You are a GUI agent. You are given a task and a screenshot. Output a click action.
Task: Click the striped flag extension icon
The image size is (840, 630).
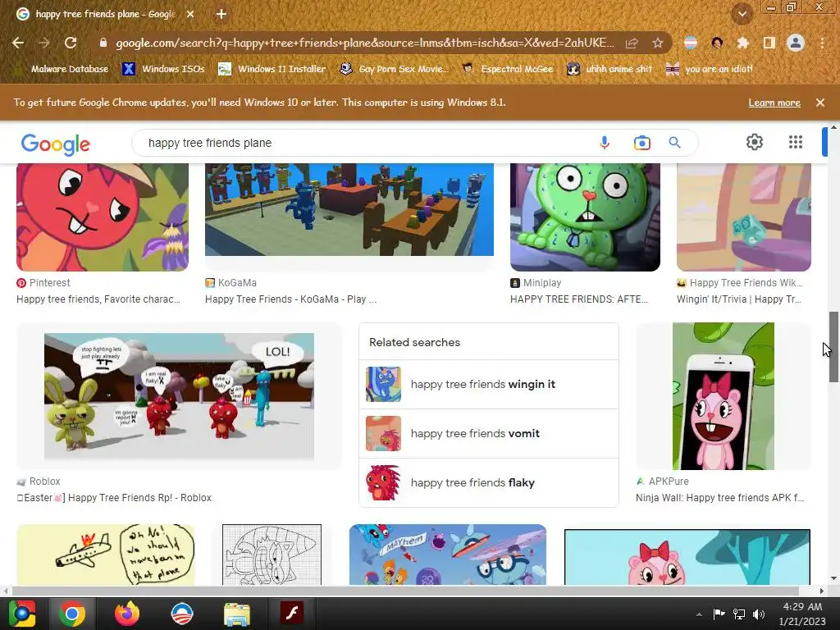pyautogui.click(x=691, y=43)
